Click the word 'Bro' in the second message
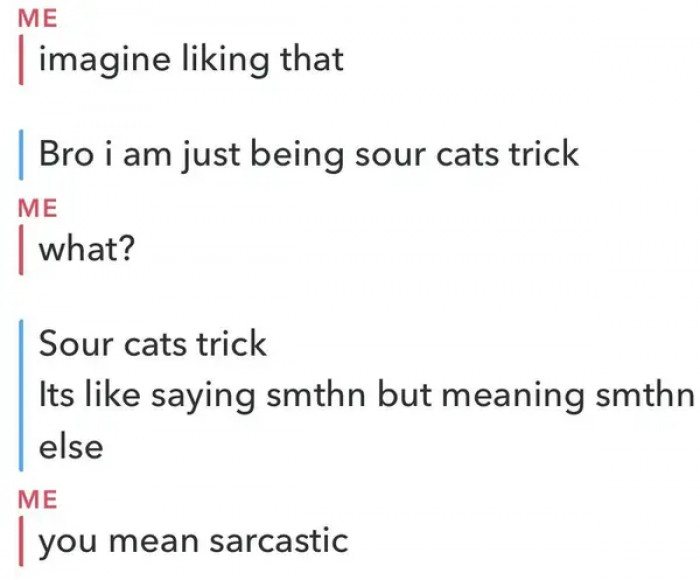 pyautogui.click(x=66, y=154)
